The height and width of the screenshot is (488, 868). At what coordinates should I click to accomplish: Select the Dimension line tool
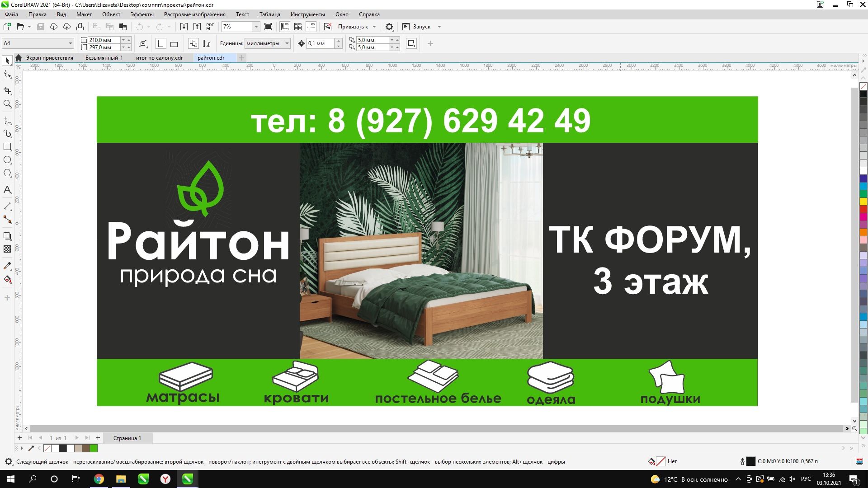(7, 206)
